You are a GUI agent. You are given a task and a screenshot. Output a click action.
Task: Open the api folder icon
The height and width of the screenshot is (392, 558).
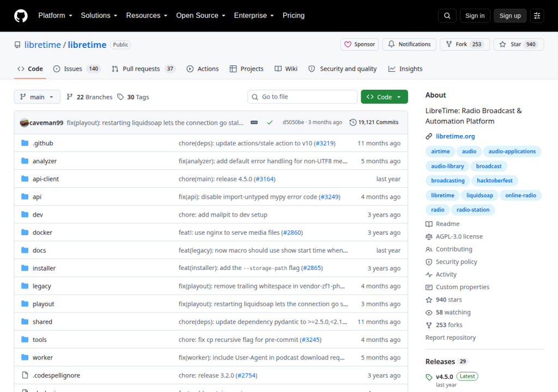25,197
